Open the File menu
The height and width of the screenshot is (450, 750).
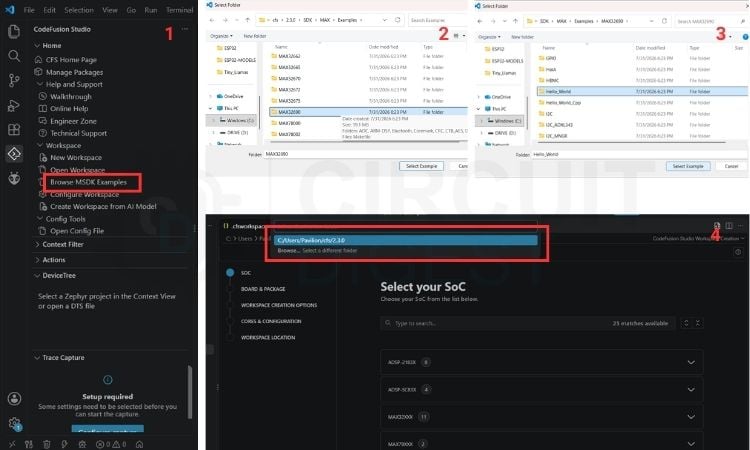pos(29,10)
